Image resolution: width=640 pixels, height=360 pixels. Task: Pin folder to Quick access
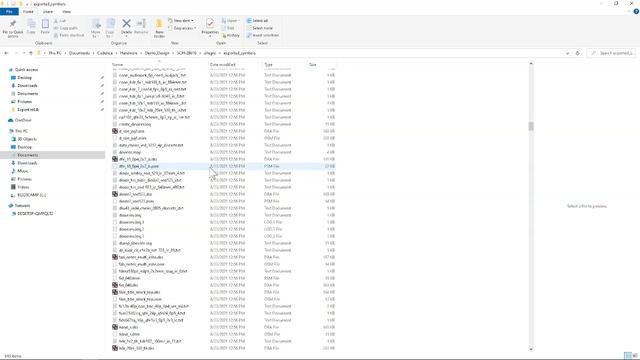point(13,28)
